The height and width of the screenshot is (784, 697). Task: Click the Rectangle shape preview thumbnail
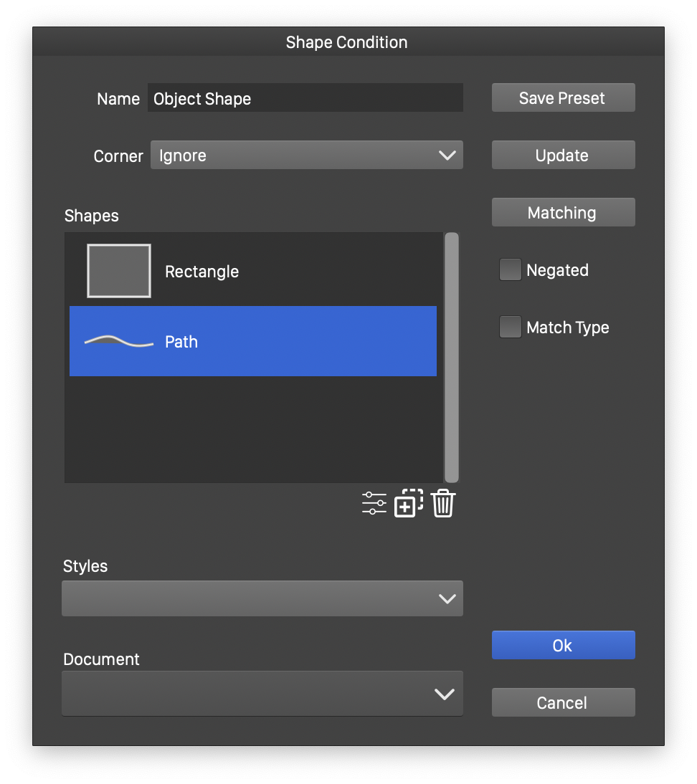[x=119, y=271]
